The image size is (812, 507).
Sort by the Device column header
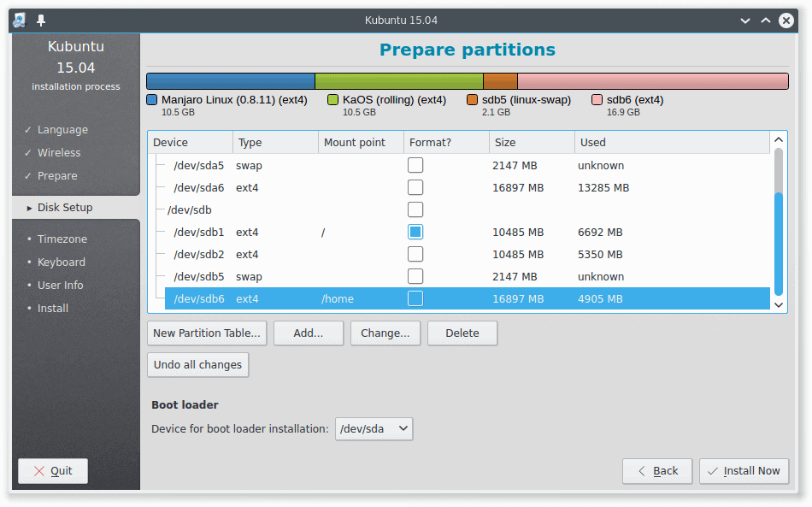coord(191,143)
